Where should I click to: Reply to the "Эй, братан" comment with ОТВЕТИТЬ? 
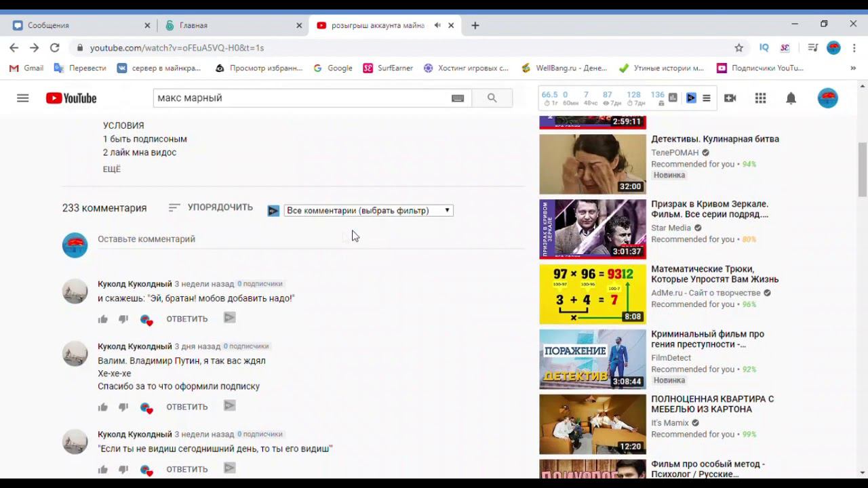187,319
